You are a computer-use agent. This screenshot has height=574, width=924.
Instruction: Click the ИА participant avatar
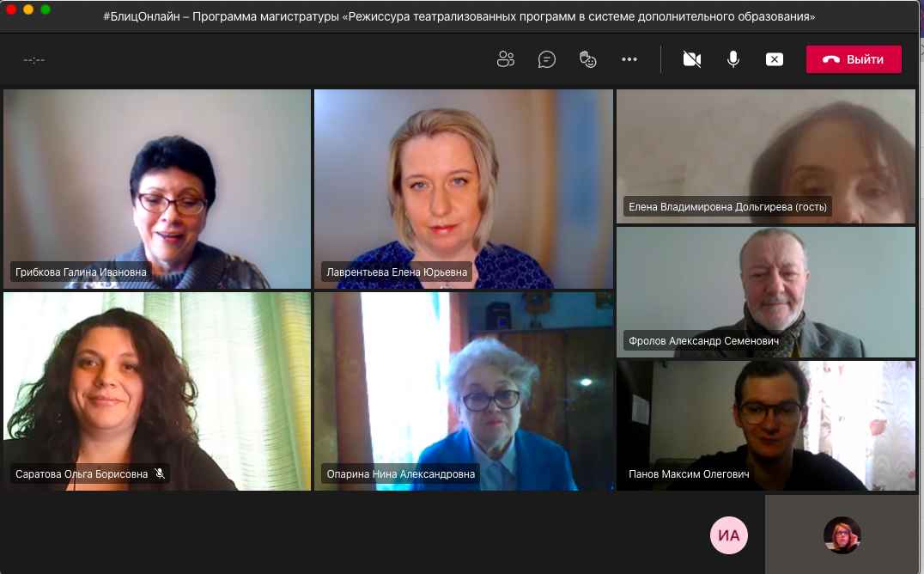729,535
